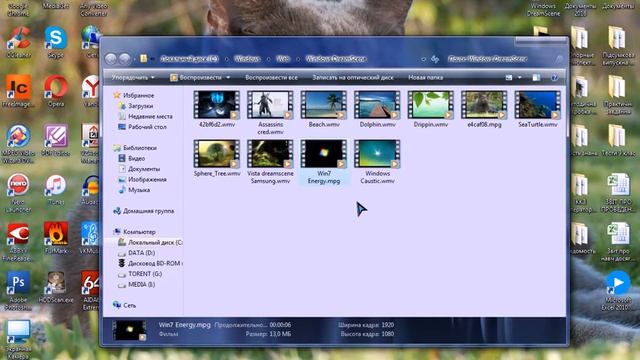
Task: Open the Видео library
Action: click(131, 158)
